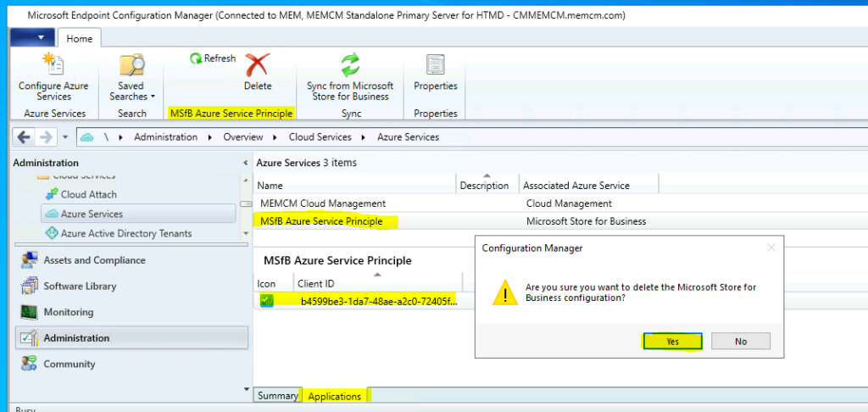Open the blue application menu dropdown
This screenshot has width=868, height=412.
pos(32,37)
